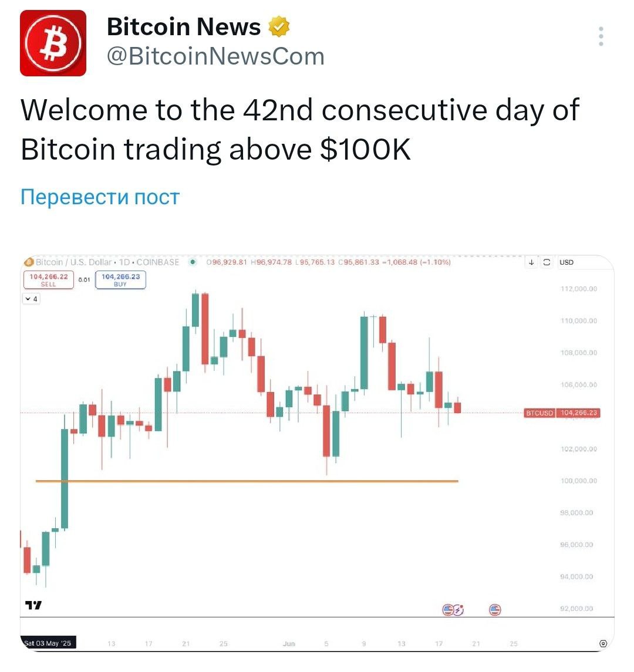The image size is (634, 672).
Task: Click the flag with lightning event marker
Action: pyautogui.click(x=458, y=609)
